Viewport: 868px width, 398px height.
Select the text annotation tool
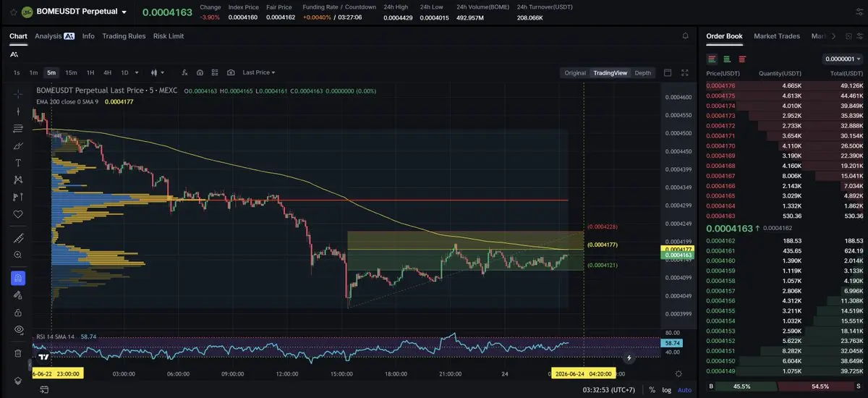[x=18, y=163]
